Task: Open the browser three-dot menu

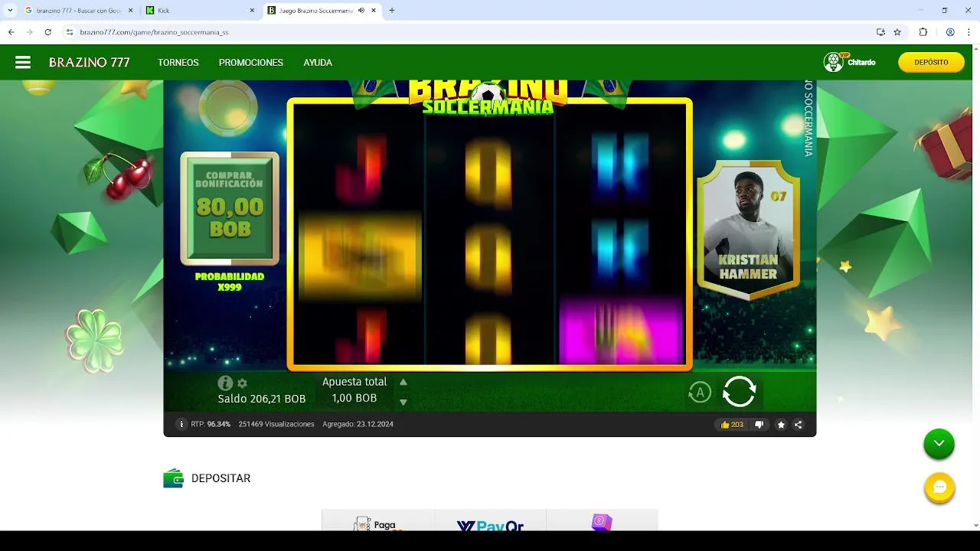Action: 969,32
